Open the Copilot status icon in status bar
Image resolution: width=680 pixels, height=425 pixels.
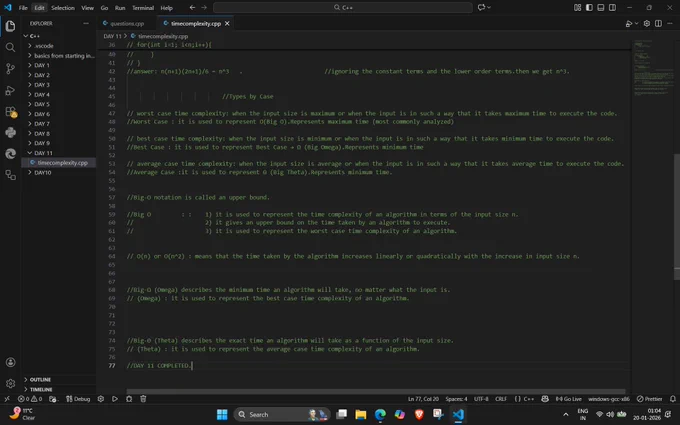point(545,399)
